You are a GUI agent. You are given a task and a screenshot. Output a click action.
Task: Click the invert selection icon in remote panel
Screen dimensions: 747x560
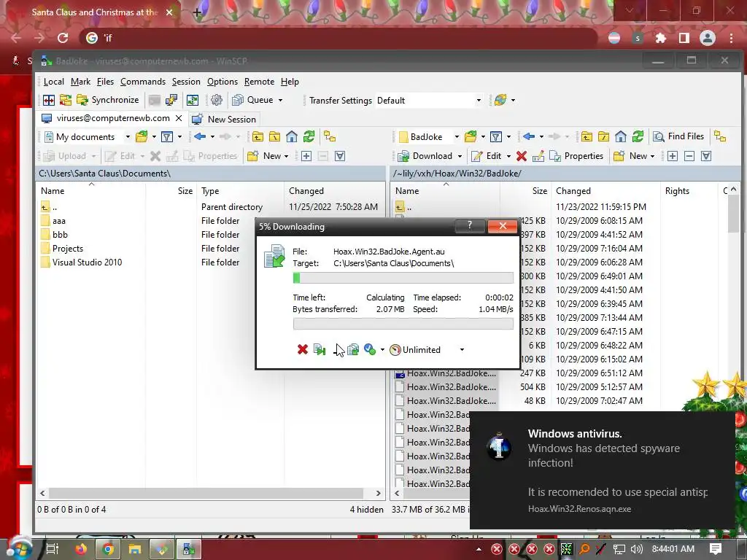[706, 156]
